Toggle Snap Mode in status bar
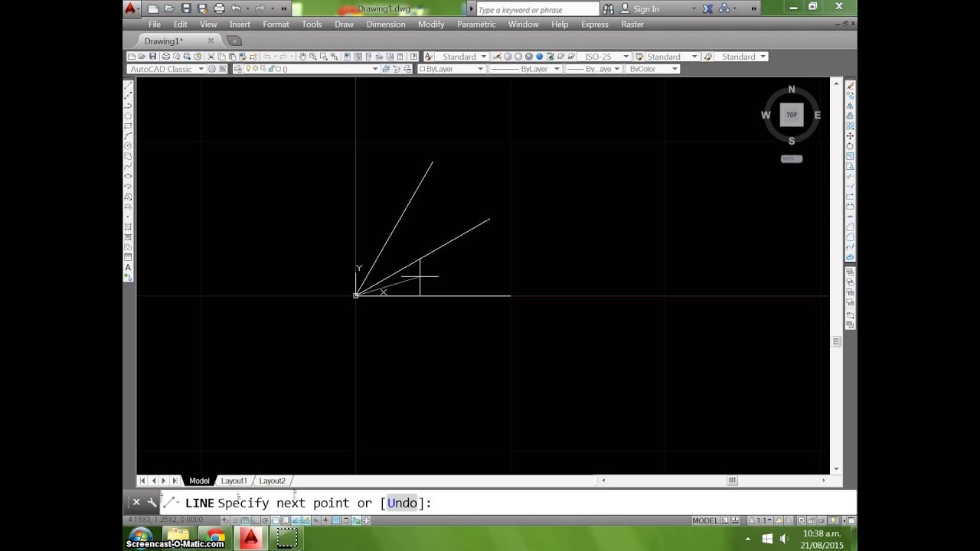Screen dimensions: 980x551 [x=235, y=520]
